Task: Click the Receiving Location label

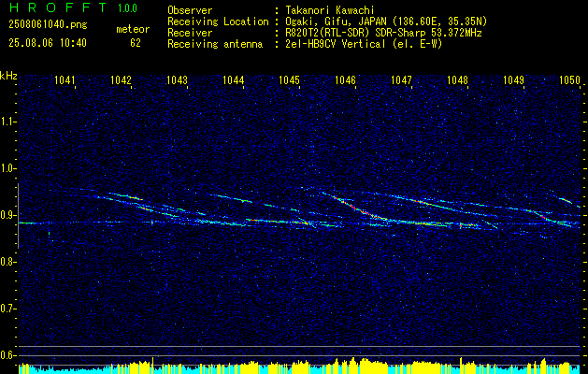Action: [x=218, y=22]
